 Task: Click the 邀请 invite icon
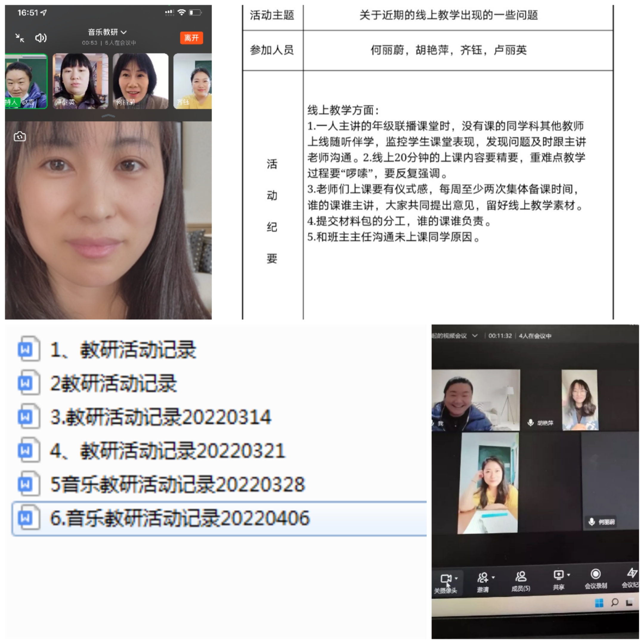pyautogui.click(x=483, y=578)
